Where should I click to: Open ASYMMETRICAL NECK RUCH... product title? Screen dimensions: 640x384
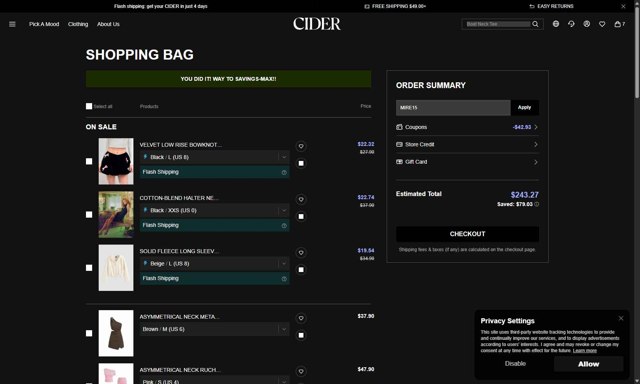tap(180, 370)
